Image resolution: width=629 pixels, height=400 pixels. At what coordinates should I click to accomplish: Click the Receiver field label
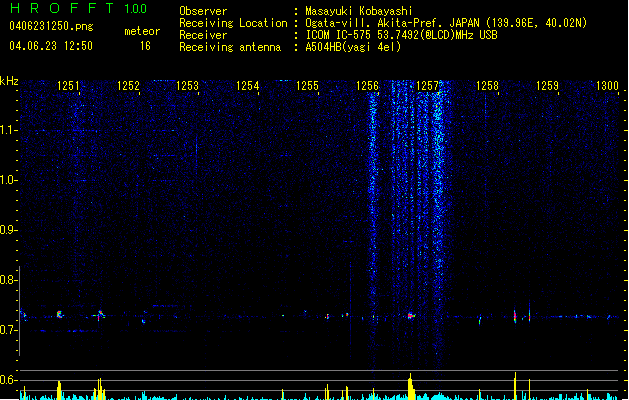[x=203, y=35]
